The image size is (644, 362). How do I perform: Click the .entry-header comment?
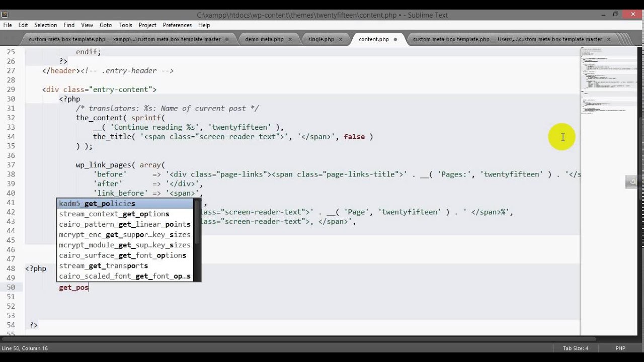click(x=127, y=71)
